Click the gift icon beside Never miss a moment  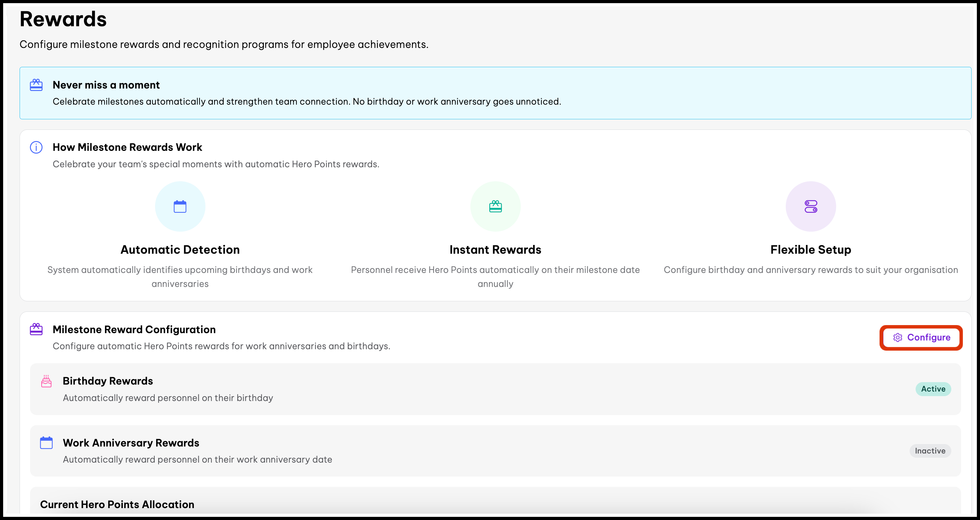tap(36, 85)
